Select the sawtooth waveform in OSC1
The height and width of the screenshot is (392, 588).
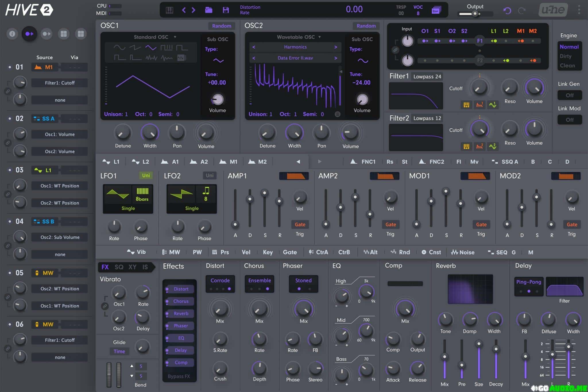pos(135,48)
